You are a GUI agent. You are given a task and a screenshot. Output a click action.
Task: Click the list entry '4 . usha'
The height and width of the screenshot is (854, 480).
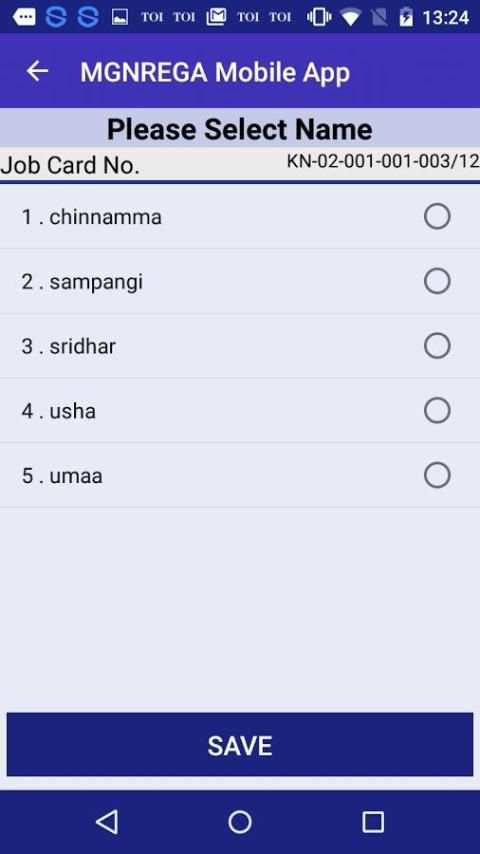pyautogui.click(x=240, y=411)
